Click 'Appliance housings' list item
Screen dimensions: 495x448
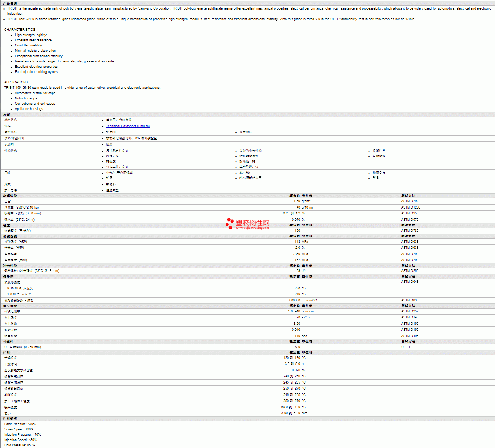tap(29, 109)
